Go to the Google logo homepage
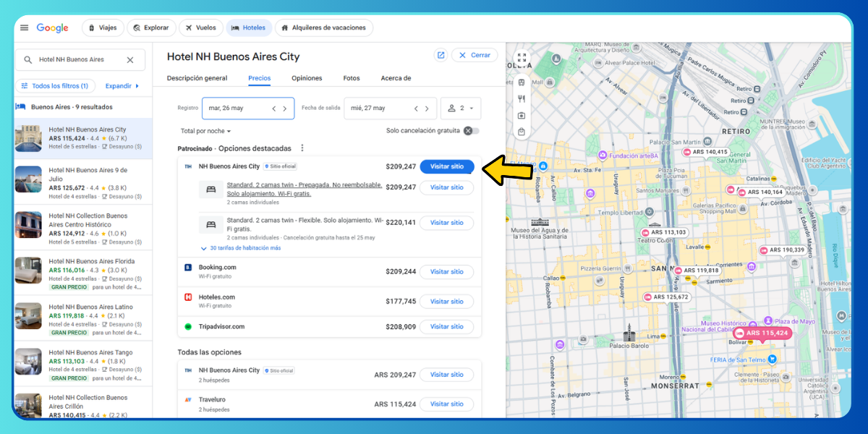The image size is (868, 434). 52,27
